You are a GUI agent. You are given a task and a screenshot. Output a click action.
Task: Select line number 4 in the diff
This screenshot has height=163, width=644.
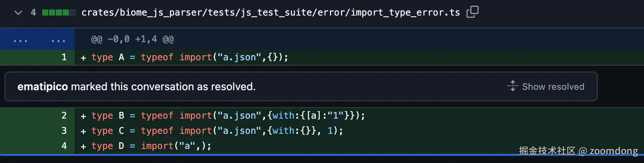64,146
